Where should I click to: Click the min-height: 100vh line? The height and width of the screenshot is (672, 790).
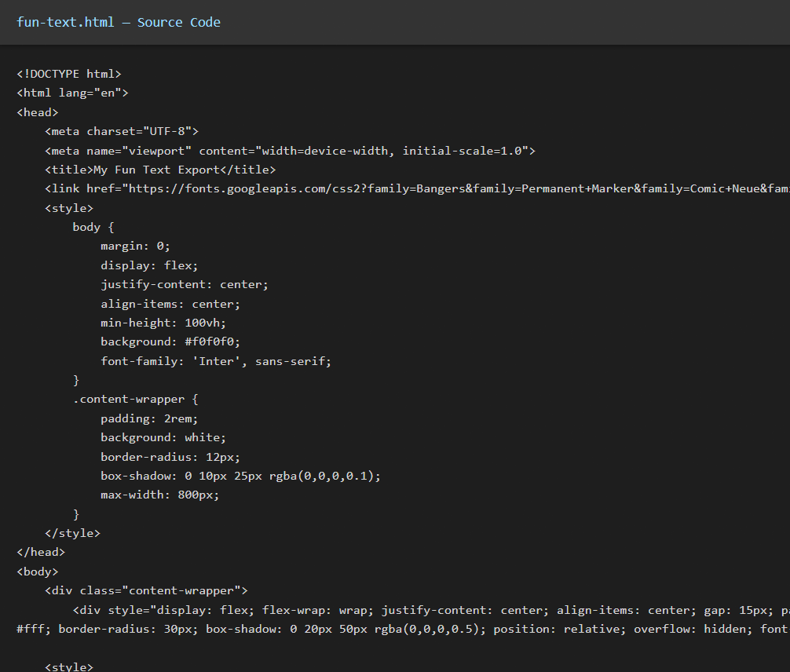pyautogui.click(x=163, y=323)
